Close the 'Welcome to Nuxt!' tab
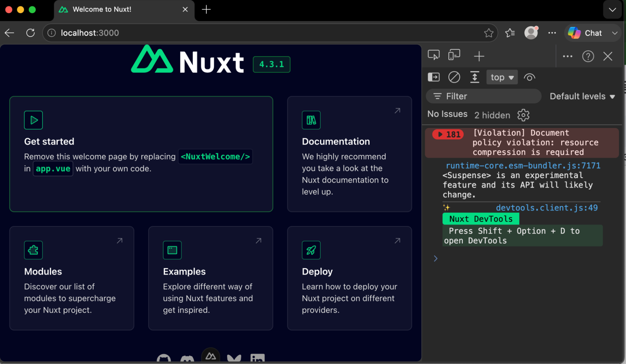Viewport: 626px width, 364px height. point(185,9)
